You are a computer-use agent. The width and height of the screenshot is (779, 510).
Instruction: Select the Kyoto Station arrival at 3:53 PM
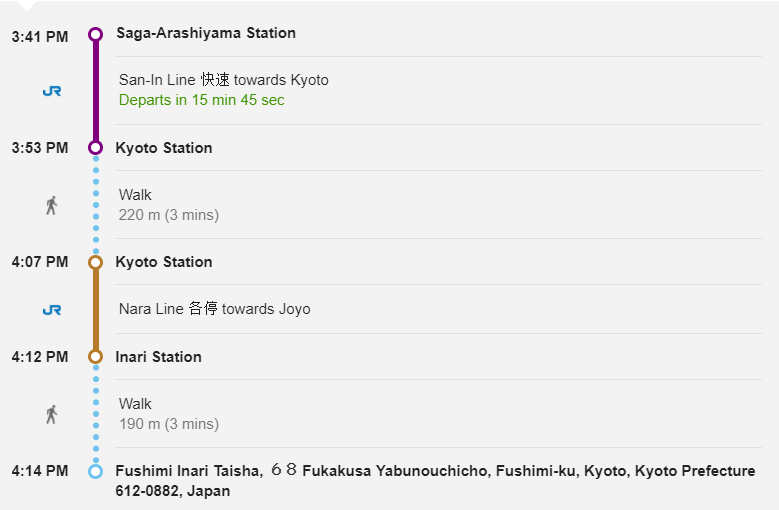coord(164,148)
